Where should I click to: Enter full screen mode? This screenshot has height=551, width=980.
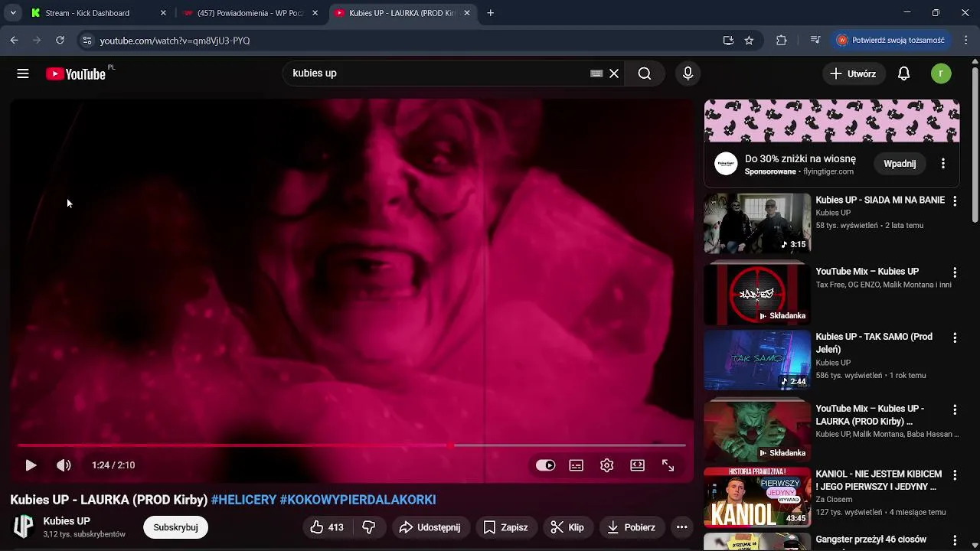click(x=668, y=465)
